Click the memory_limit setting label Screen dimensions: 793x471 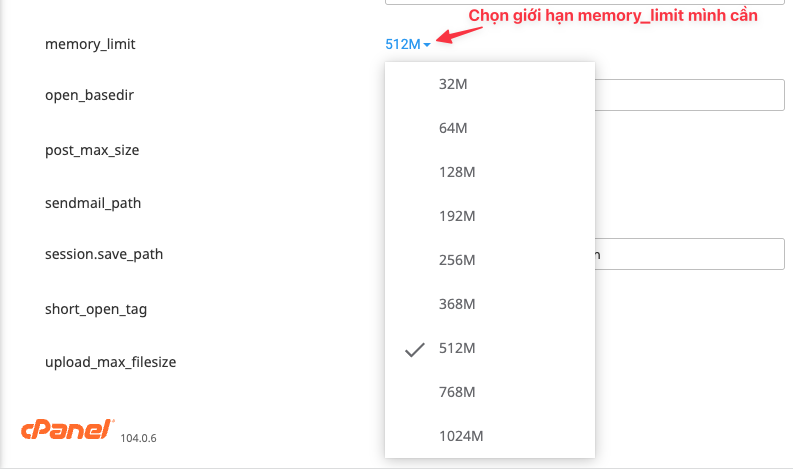click(x=90, y=45)
